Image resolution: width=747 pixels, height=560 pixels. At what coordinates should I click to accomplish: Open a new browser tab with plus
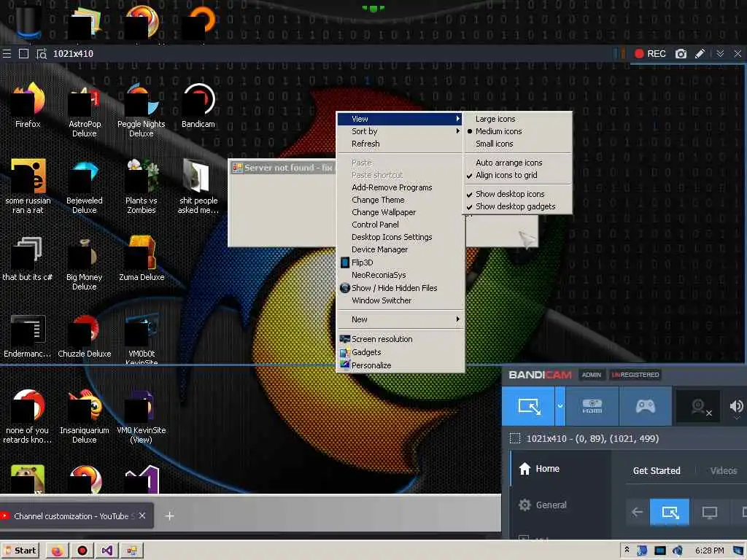click(169, 516)
